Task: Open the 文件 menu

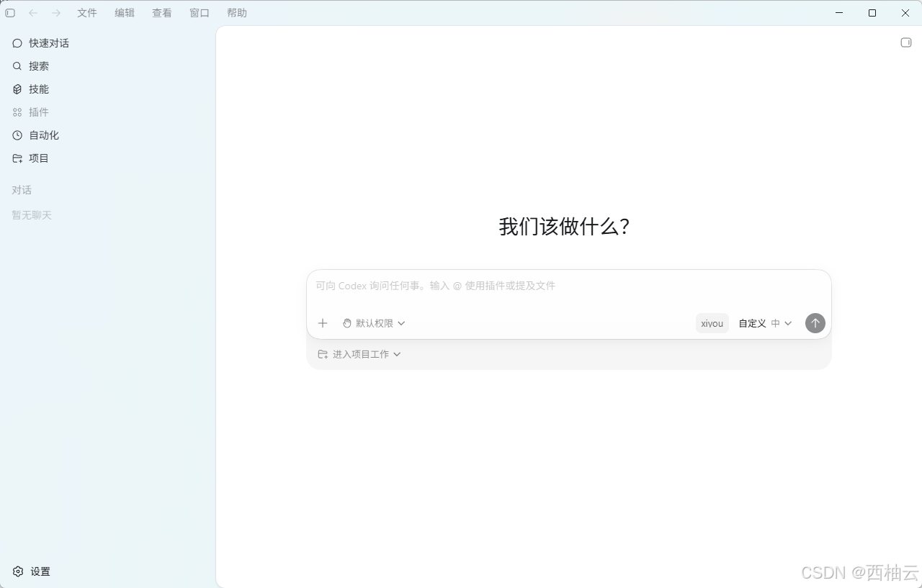Action: coord(87,13)
